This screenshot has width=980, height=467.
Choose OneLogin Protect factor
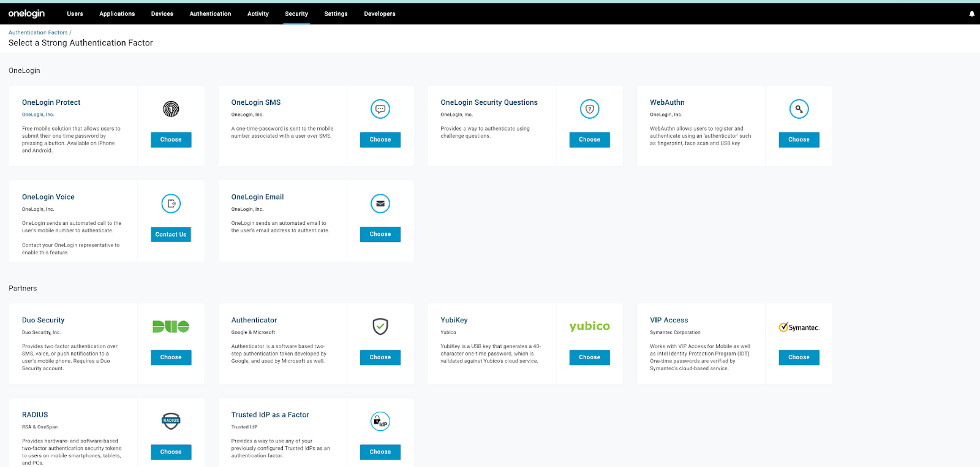[171, 140]
